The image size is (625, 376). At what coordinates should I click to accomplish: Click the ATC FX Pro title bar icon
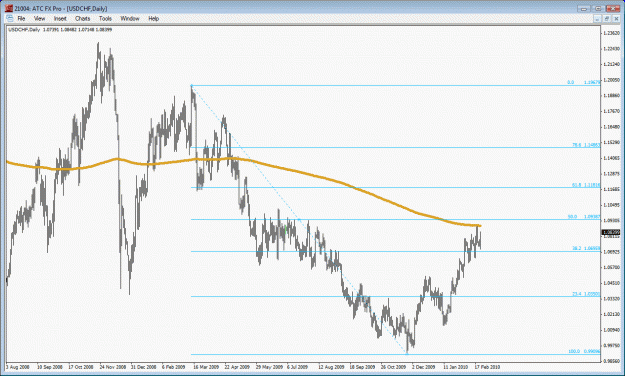8,8
